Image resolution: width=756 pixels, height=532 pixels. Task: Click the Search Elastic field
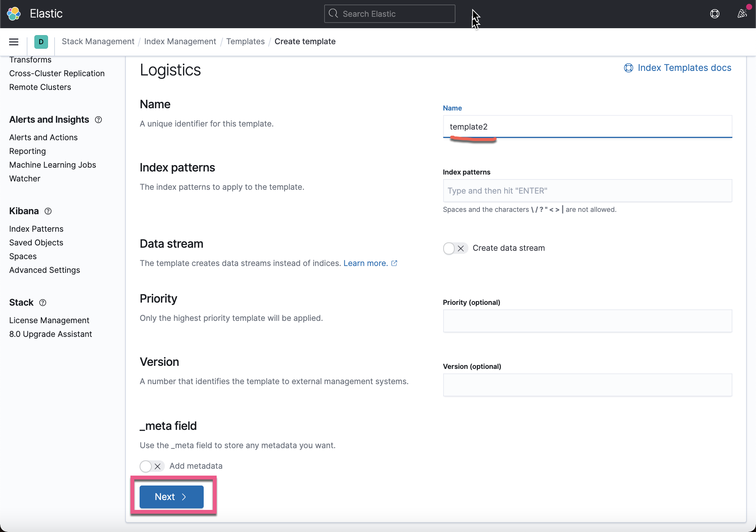coord(389,13)
